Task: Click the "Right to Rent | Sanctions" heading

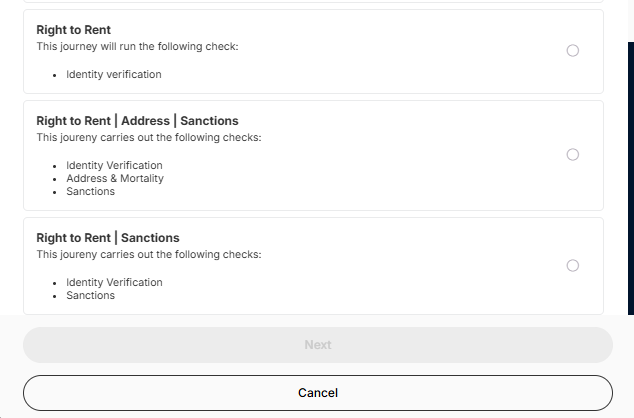Action: point(108,238)
